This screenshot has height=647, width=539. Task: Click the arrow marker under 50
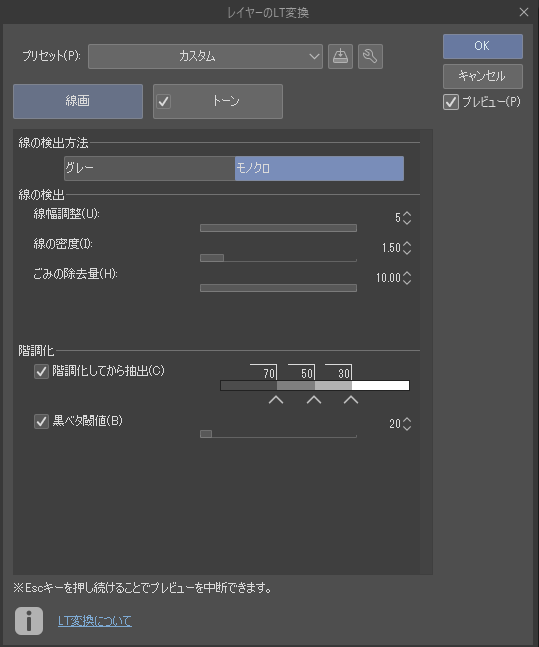314,399
